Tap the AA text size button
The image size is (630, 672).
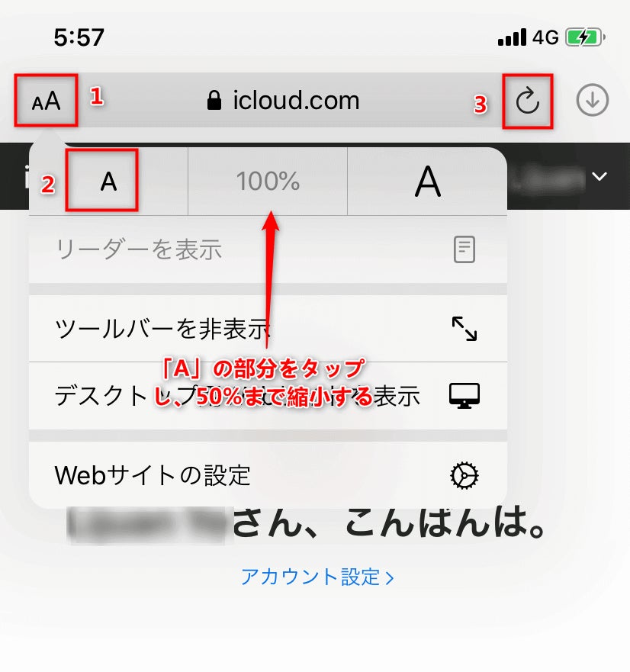[x=46, y=101]
